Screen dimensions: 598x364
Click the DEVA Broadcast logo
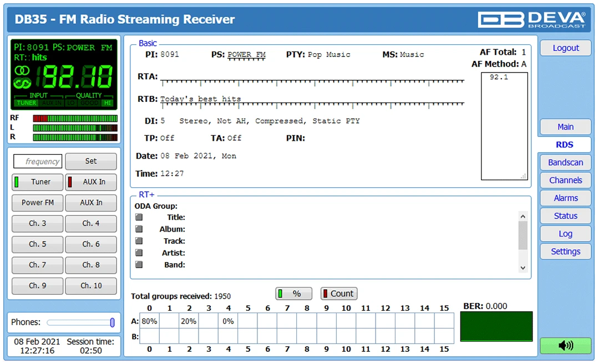click(531, 19)
